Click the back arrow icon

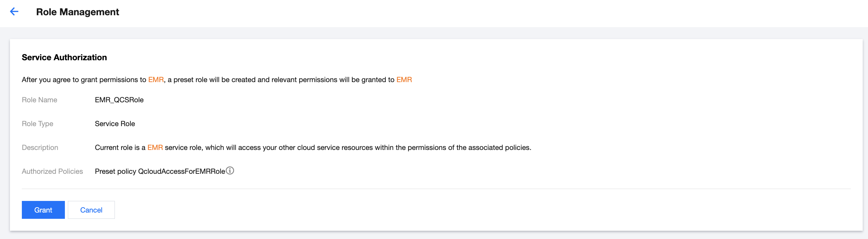14,12
